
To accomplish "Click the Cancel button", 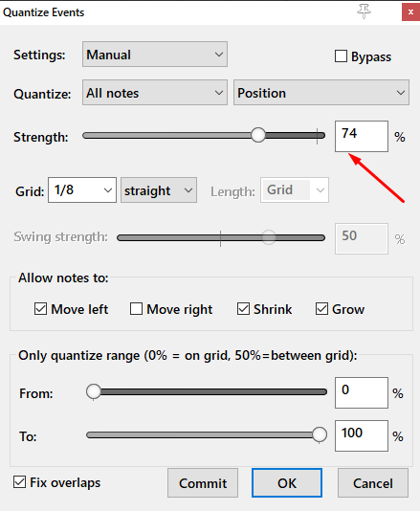I will [x=373, y=483].
